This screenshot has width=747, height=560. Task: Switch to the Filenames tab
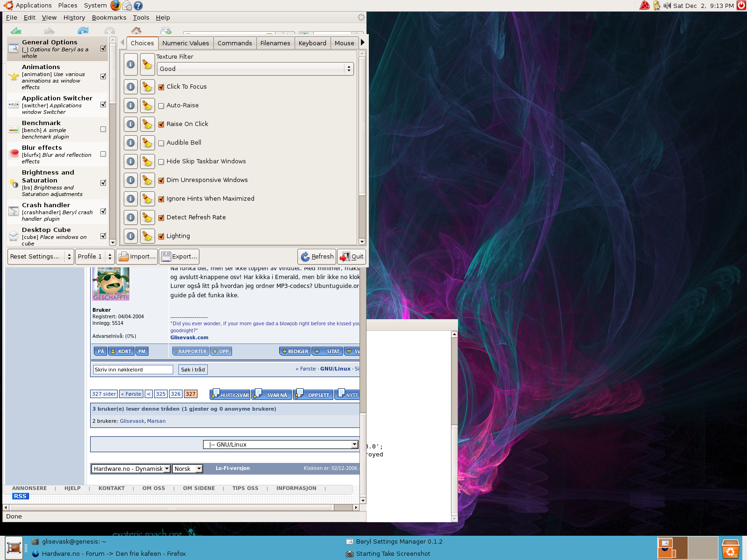pos(275,43)
